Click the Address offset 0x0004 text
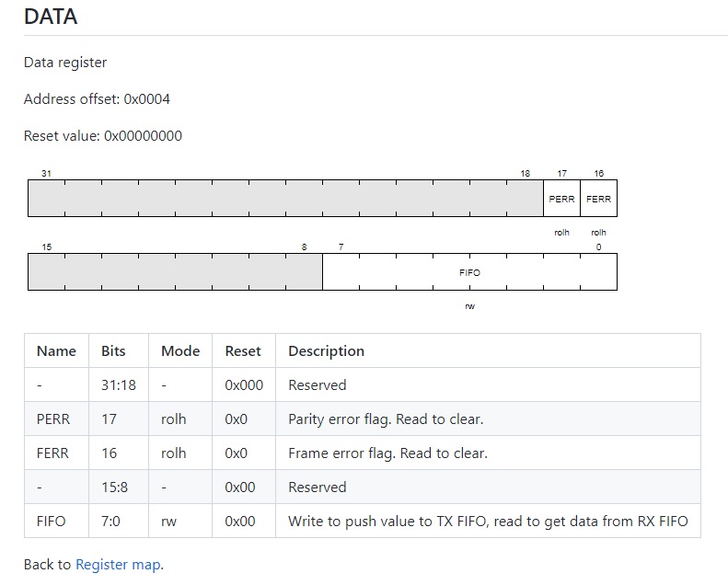Screen dimensions: 728x585 (97, 98)
